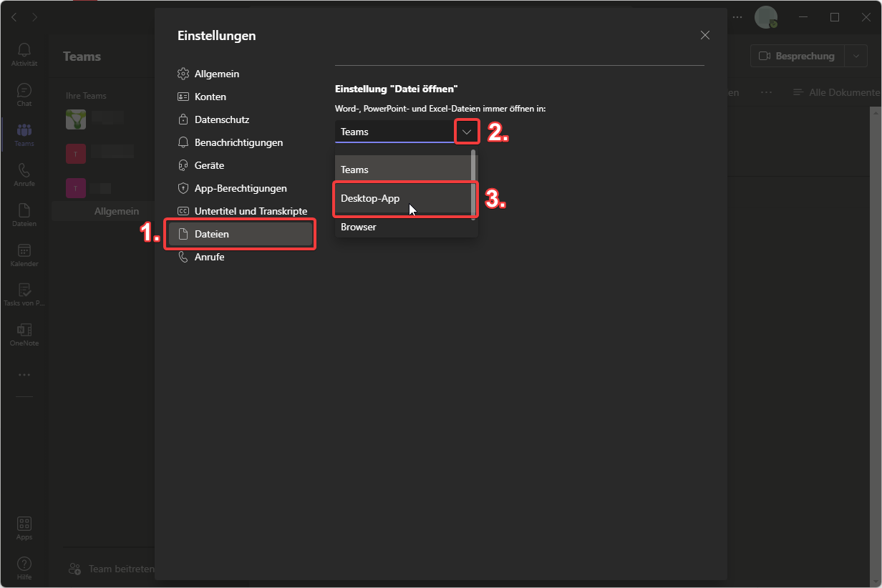This screenshot has height=588, width=882.
Task: Select Geräte in settings menu
Action: pos(241,165)
